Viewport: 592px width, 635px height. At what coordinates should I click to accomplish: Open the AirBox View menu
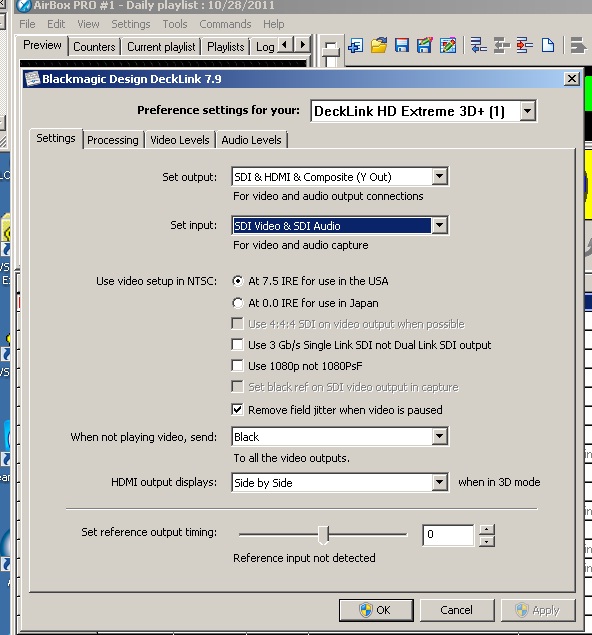(88, 24)
